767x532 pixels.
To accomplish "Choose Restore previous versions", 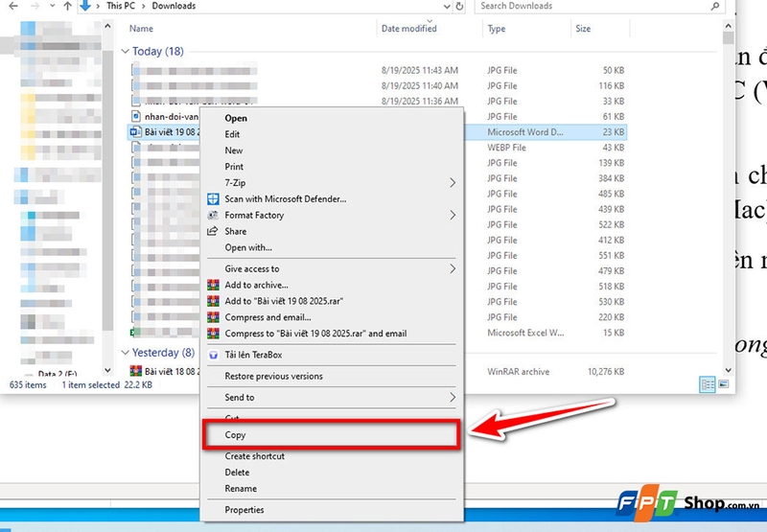I will click(x=331, y=376).
